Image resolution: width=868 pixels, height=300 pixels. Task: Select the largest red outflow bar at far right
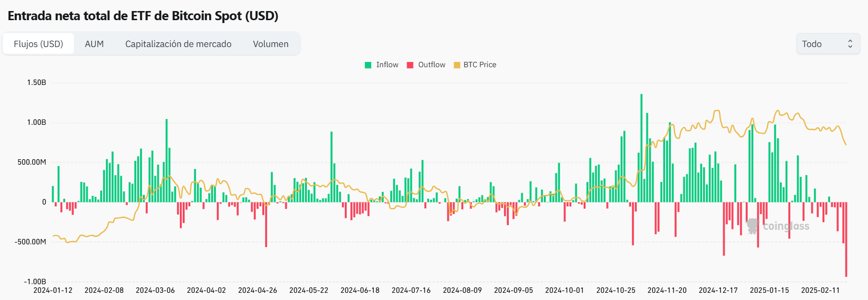tap(846, 240)
